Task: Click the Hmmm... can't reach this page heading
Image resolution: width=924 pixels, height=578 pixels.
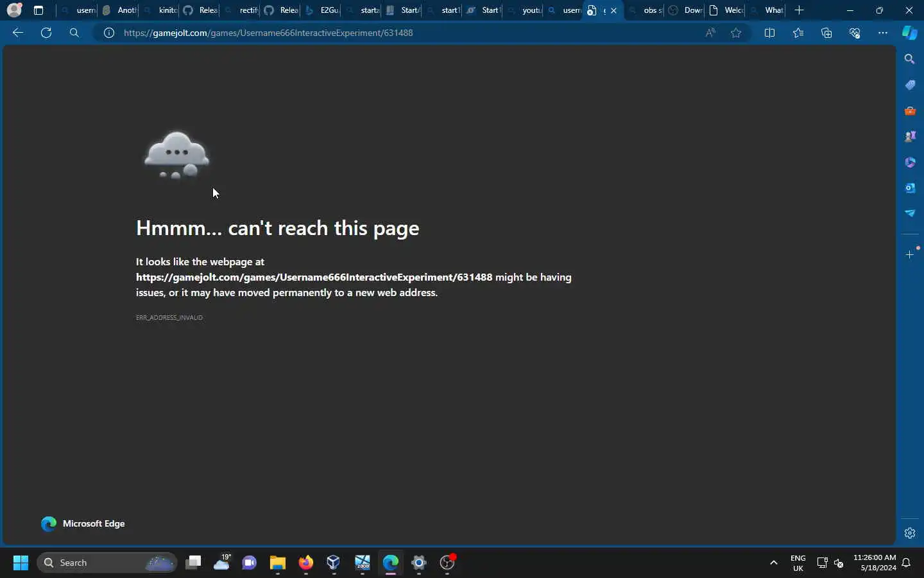Action: 277,228
